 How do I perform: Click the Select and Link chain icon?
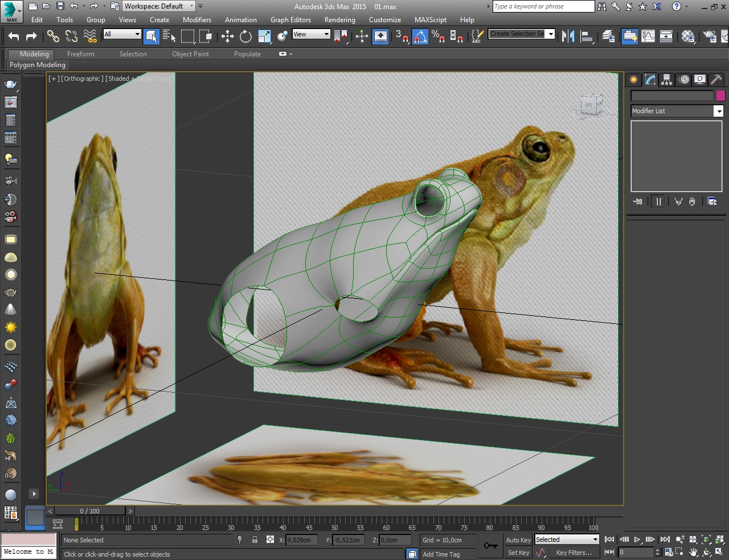click(53, 36)
